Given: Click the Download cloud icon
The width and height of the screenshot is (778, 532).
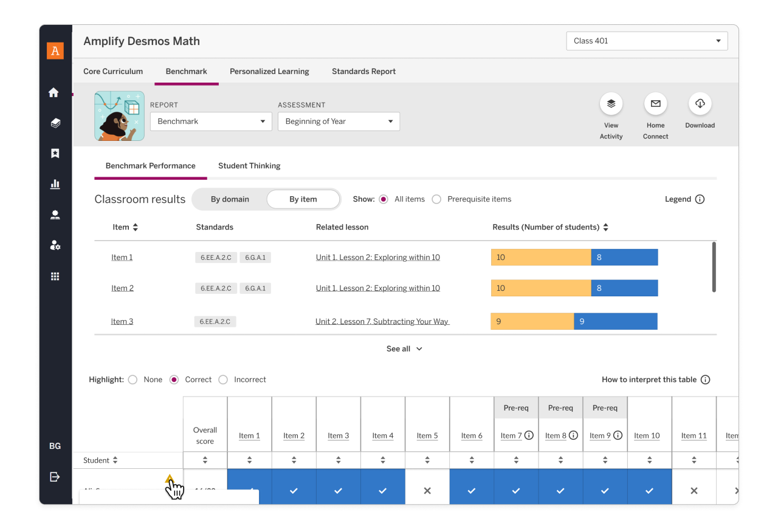Looking at the screenshot, I should pos(700,104).
